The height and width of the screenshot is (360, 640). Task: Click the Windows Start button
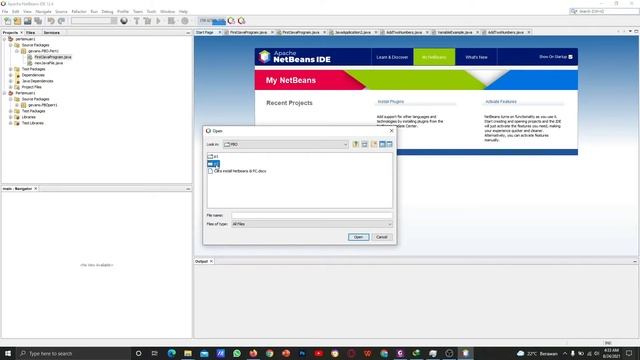[x=8, y=353]
